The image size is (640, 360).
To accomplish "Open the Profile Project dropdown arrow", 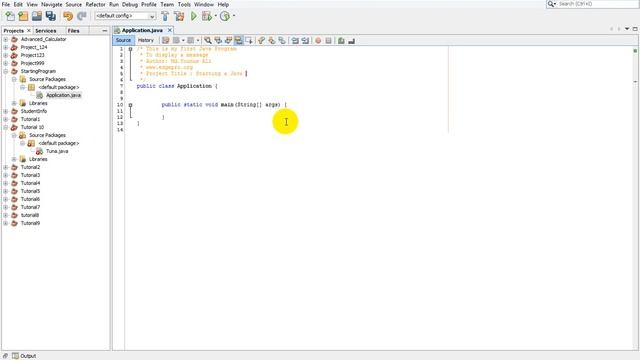I will click(x=234, y=16).
